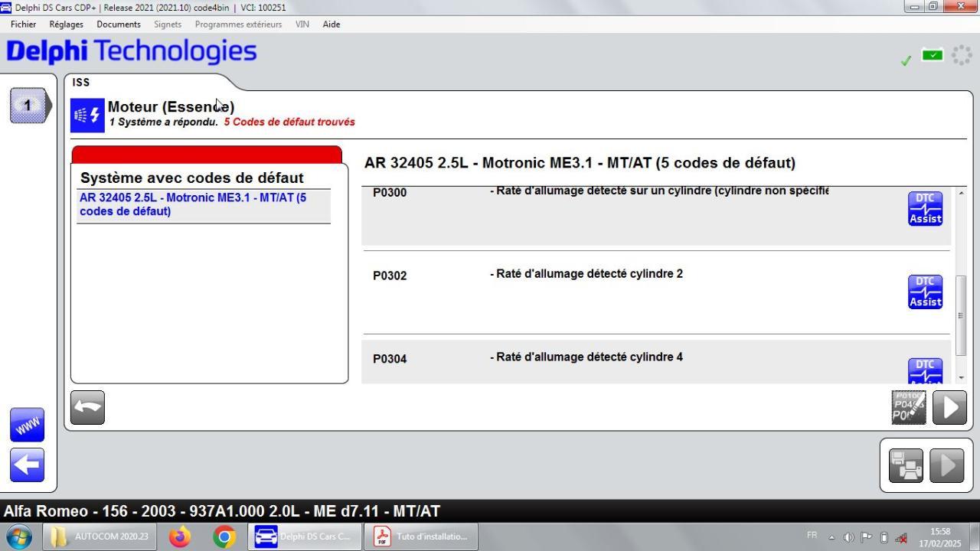The image size is (980, 551).
Task: Click the Action Center flag tray icon
Action: point(867,537)
